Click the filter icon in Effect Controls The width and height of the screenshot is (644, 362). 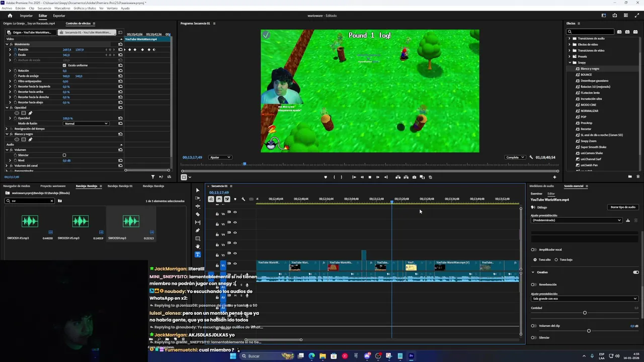coord(153,176)
